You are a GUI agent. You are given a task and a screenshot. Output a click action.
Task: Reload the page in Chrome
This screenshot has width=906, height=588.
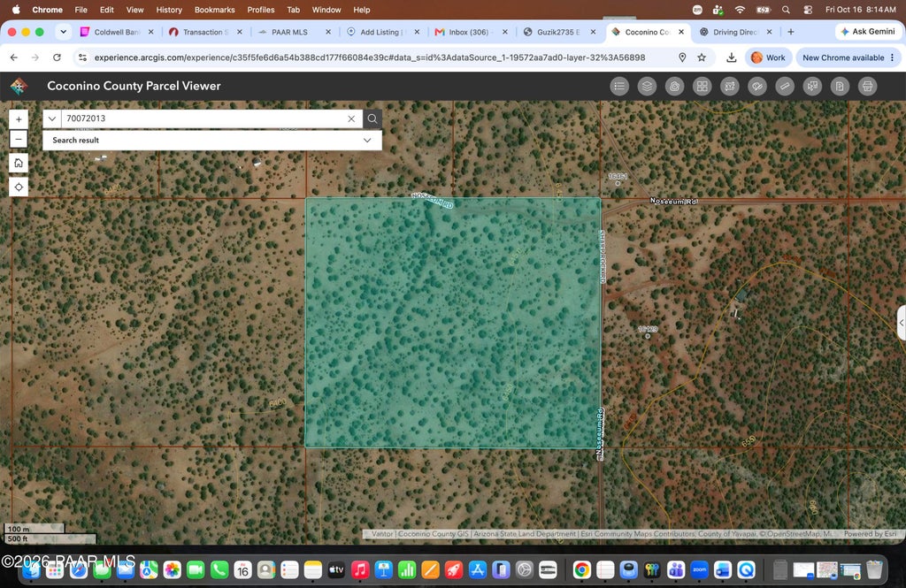click(57, 57)
